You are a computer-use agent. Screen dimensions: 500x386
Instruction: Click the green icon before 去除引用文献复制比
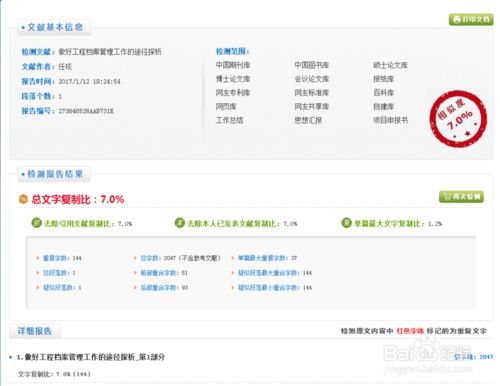(36, 223)
